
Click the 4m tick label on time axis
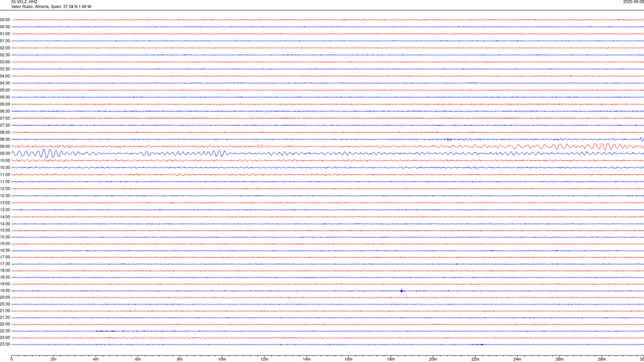96,359
